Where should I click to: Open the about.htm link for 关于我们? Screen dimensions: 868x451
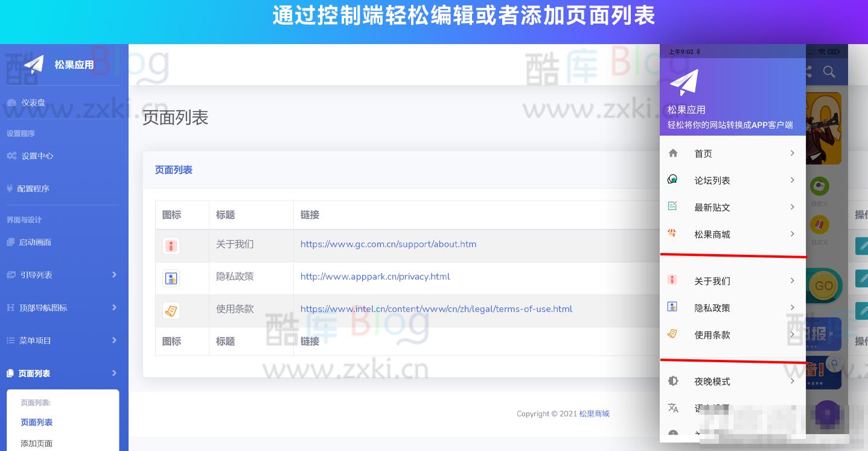(388, 245)
